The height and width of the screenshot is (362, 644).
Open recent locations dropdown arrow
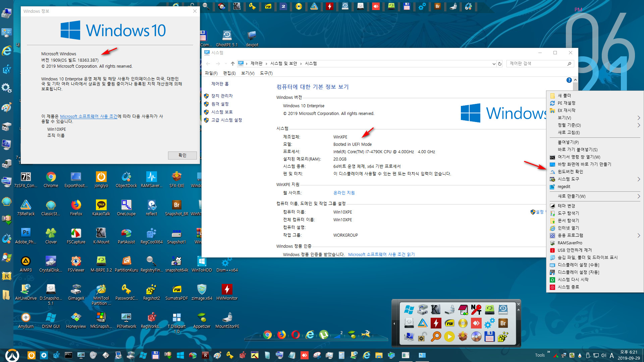coord(226,64)
